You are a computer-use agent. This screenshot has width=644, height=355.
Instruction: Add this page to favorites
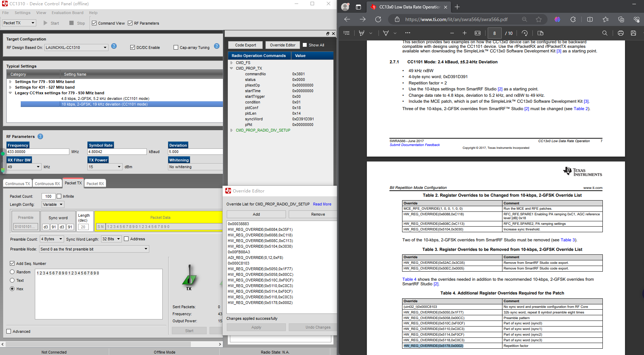click(x=539, y=19)
